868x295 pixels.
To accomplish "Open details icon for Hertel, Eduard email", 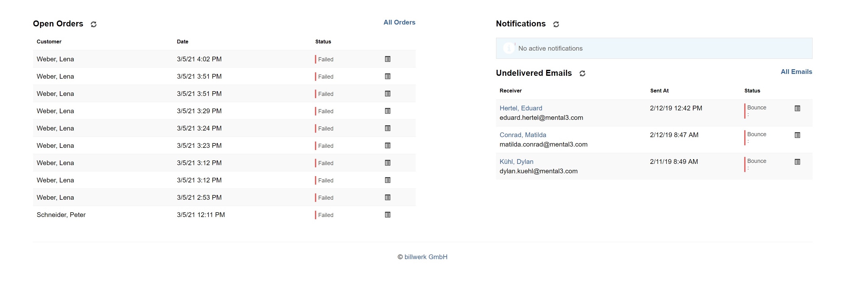I will (x=797, y=108).
